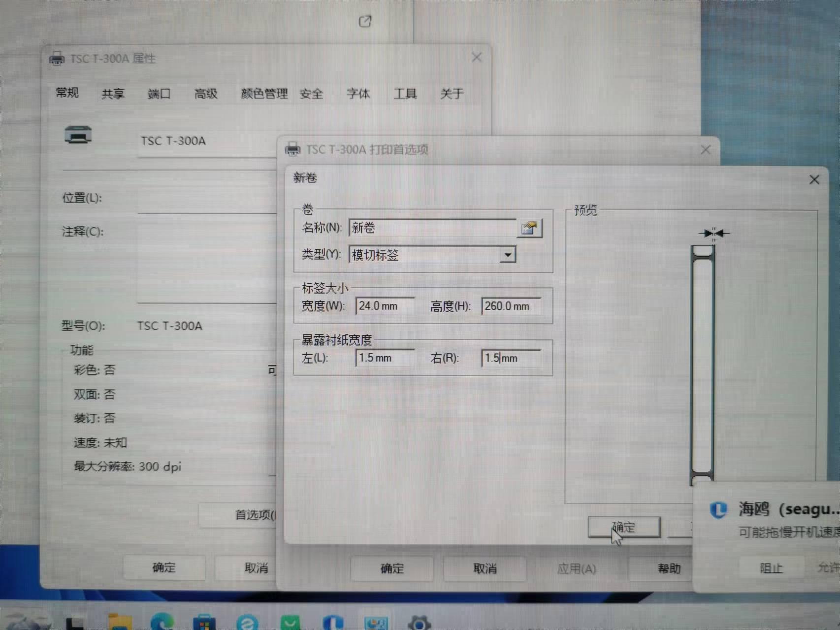Confirm the 新卷 dialog with 确定
This screenshot has height=630, width=840.
[624, 527]
